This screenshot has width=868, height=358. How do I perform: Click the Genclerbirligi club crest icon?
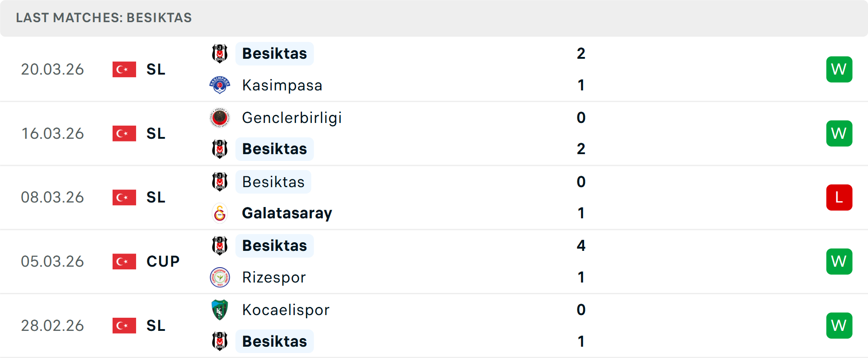pos(220,118)
